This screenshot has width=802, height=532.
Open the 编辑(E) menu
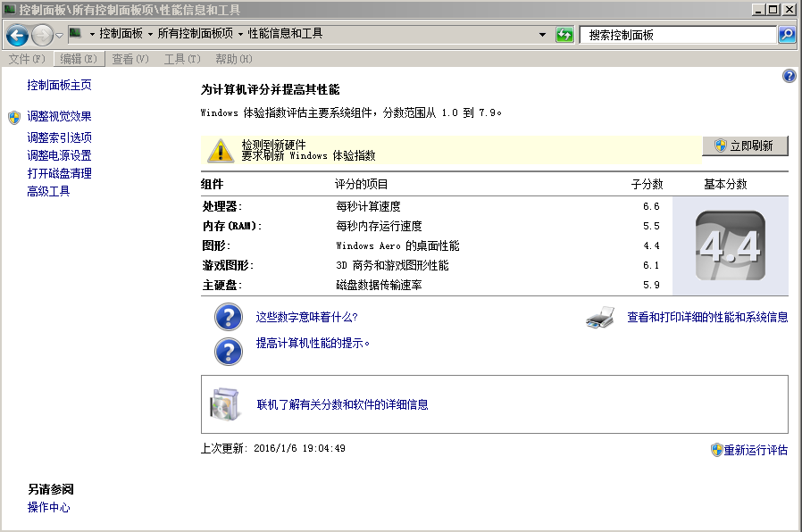pyautogui.click(x=79, y=59)
